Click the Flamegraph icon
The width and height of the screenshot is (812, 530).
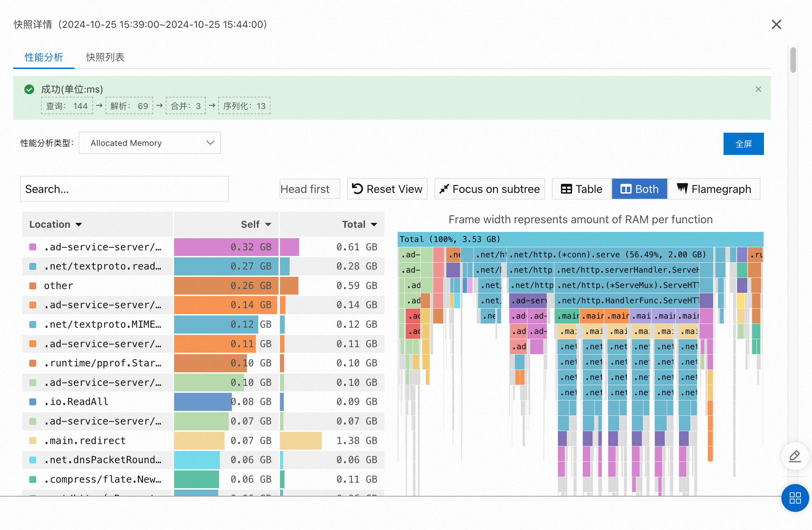pos(682,189)
